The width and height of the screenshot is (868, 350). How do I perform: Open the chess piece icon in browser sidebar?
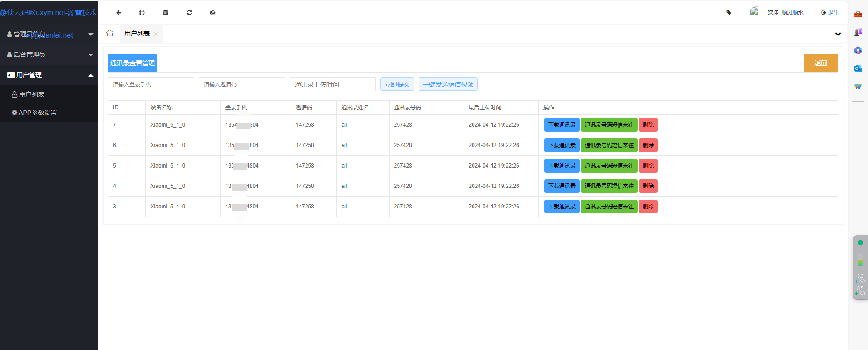pyautogui.click(x=858, y=32)
